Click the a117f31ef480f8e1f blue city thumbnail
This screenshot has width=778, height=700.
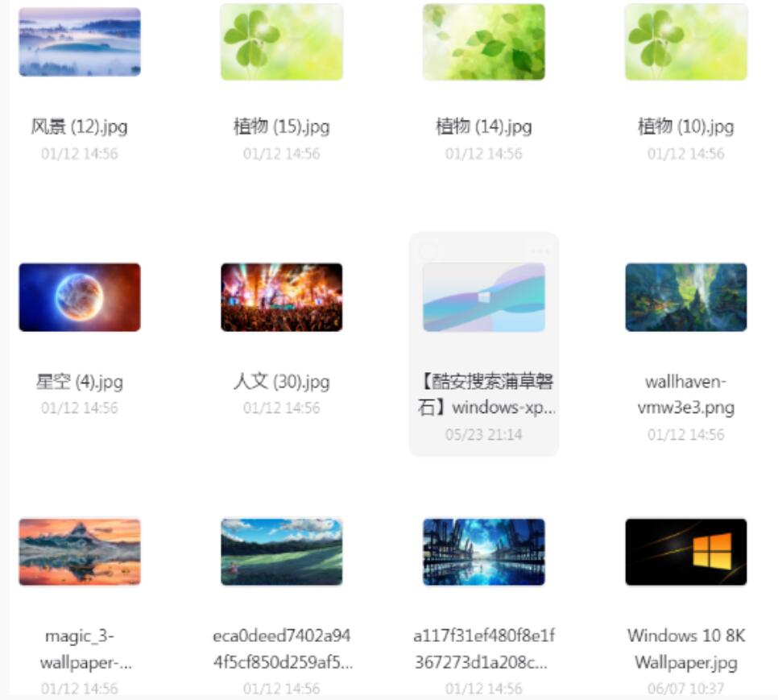[484, 552]
